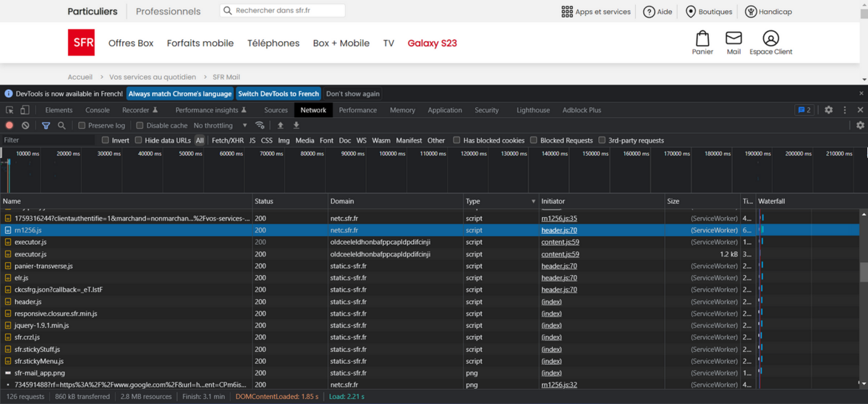
Task: Open Aide help icon
Action: [649, 12]
